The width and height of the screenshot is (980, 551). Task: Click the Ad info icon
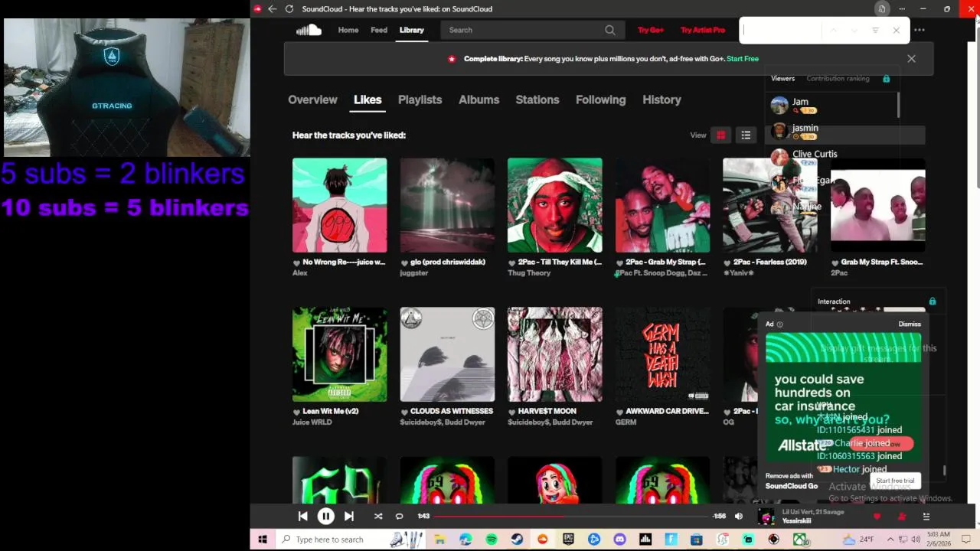pos(780,324)
